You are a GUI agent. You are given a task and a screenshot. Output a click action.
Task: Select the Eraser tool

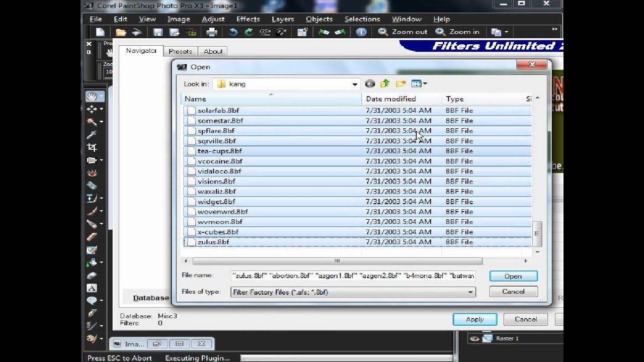pyautogui.click(x=92, y=237)
